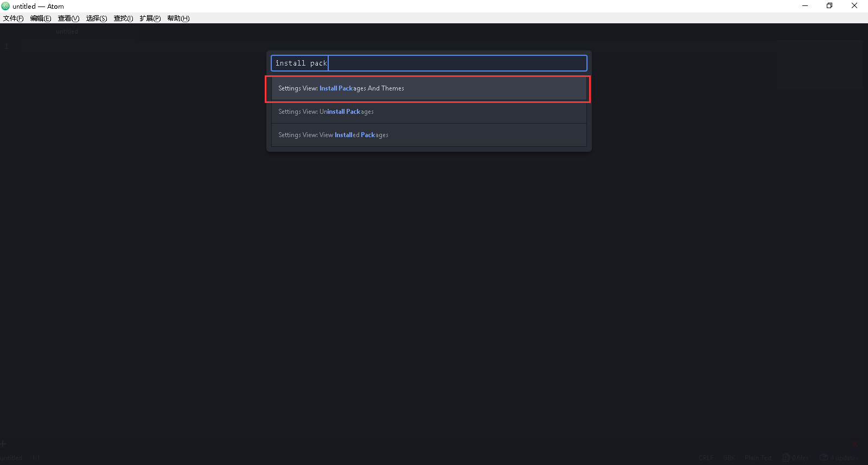The height and width of the screenshot is (465, 868).
Task: Click the Atom app icon in title bar
Action: click(5, 6)
